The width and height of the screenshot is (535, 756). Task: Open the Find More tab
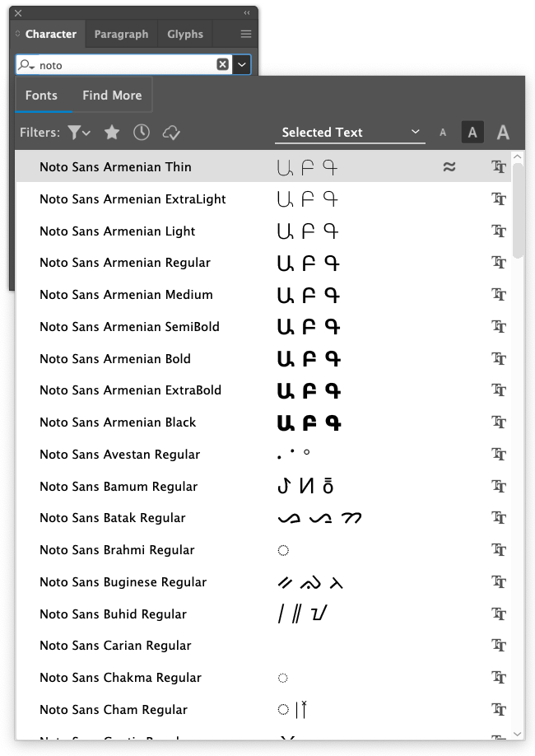pos(112,95)
